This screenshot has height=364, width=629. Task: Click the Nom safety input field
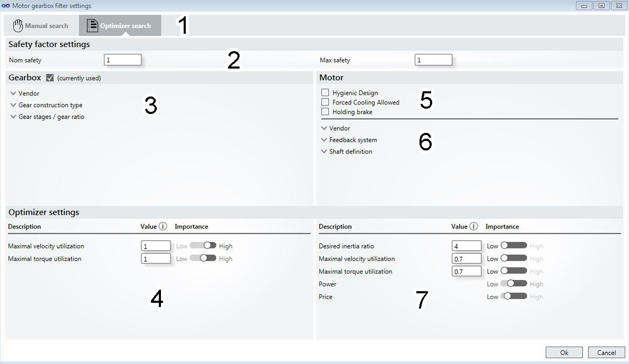click(x=122, y=60)
